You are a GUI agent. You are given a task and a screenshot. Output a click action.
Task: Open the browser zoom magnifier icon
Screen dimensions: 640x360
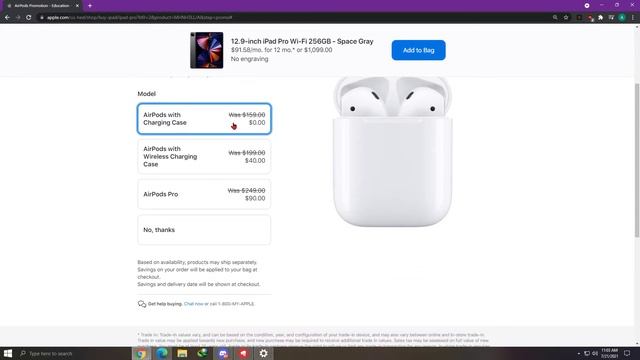(x=555, y=18)
